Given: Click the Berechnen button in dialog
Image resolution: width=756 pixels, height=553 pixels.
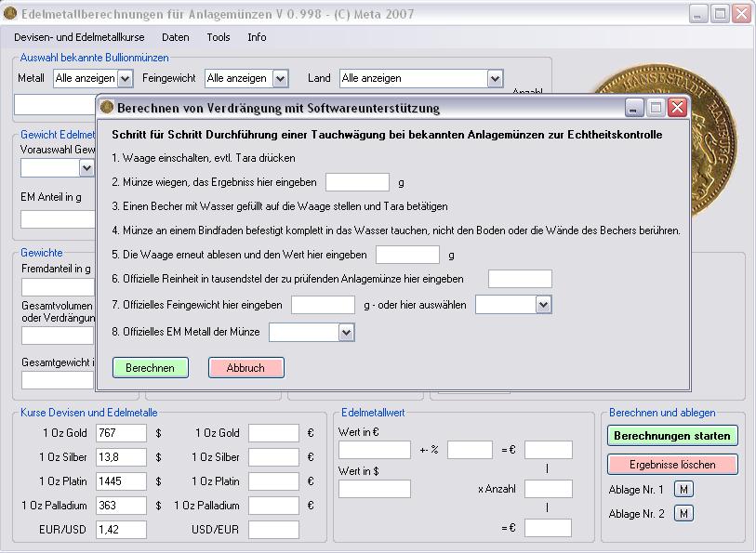Looking at the screenshot, I should tap(150, 368).
